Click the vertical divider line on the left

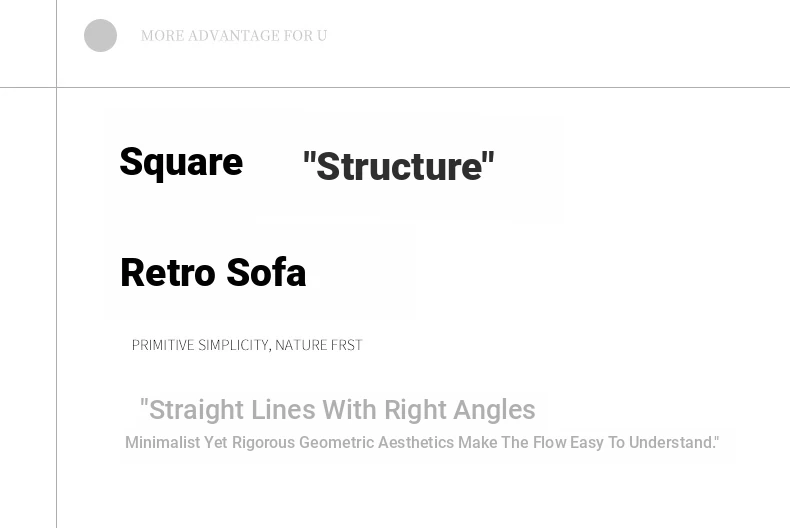(56, 300)
